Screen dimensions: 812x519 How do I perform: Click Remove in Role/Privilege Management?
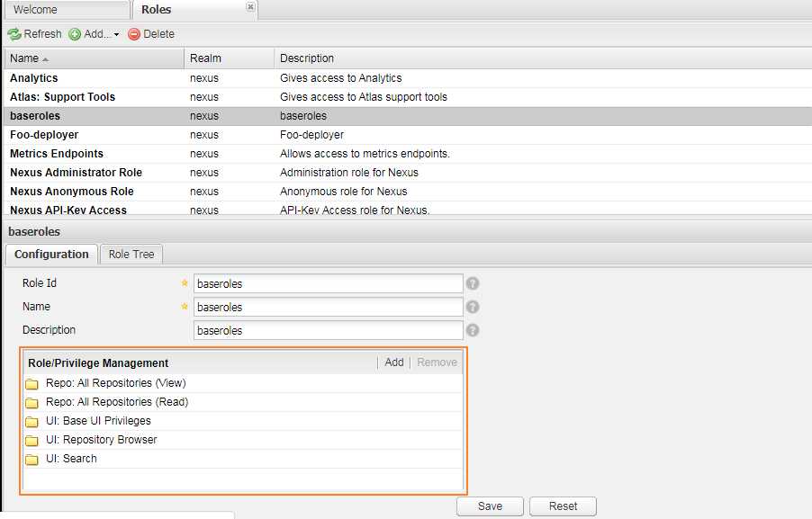[438, 362]
